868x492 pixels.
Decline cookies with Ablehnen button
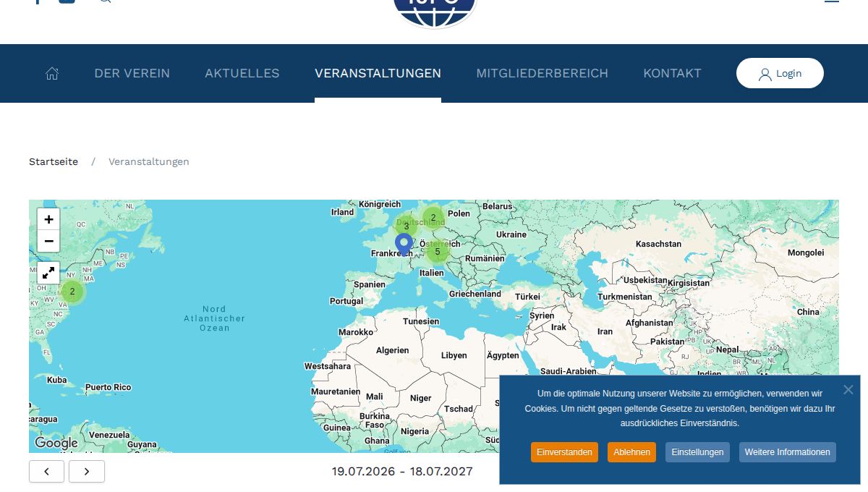(x=631, y=452)
